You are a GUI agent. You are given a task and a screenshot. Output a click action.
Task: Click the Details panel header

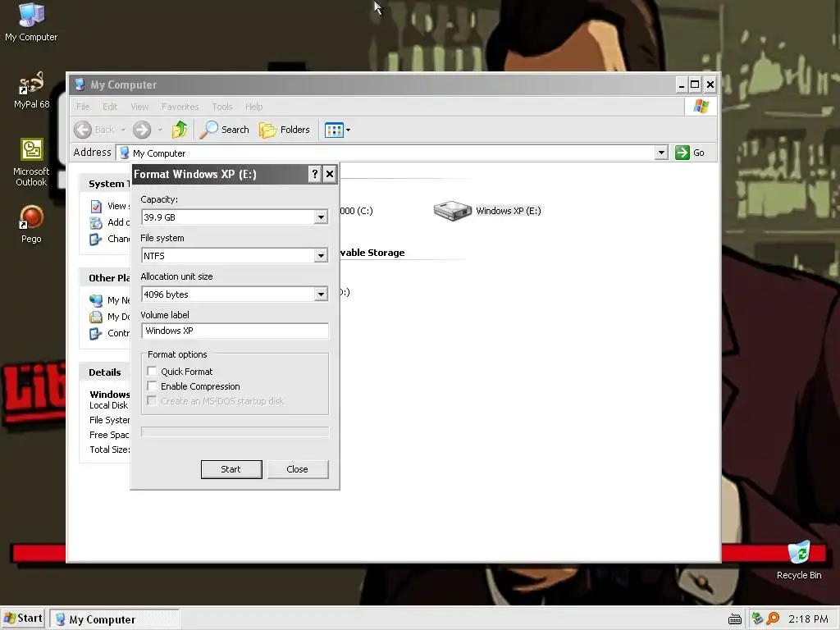[105, 372]
